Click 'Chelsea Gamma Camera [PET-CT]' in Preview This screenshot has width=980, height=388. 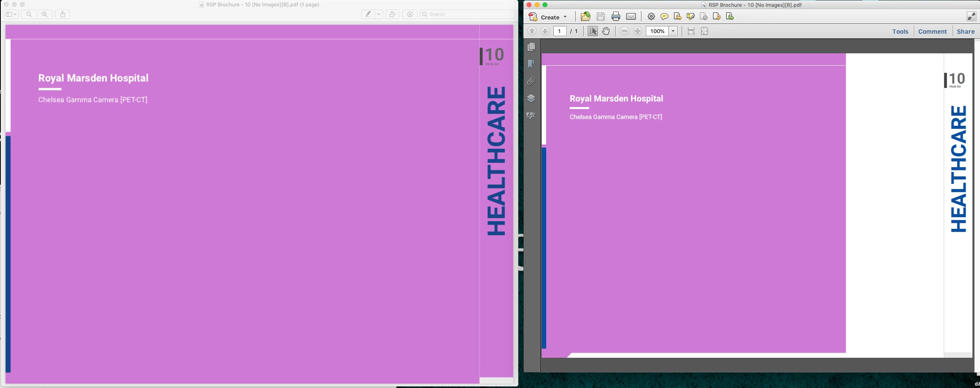pos(93,100)
